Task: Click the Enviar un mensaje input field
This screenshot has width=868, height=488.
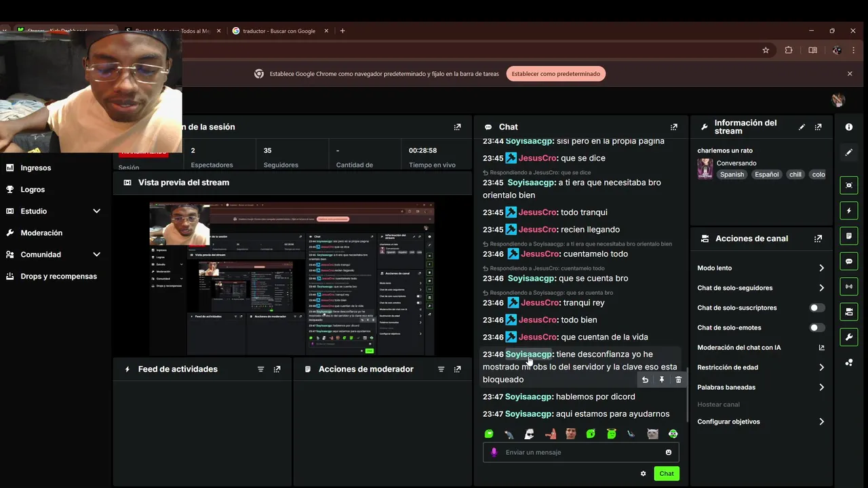Action: tap(580, 452)
